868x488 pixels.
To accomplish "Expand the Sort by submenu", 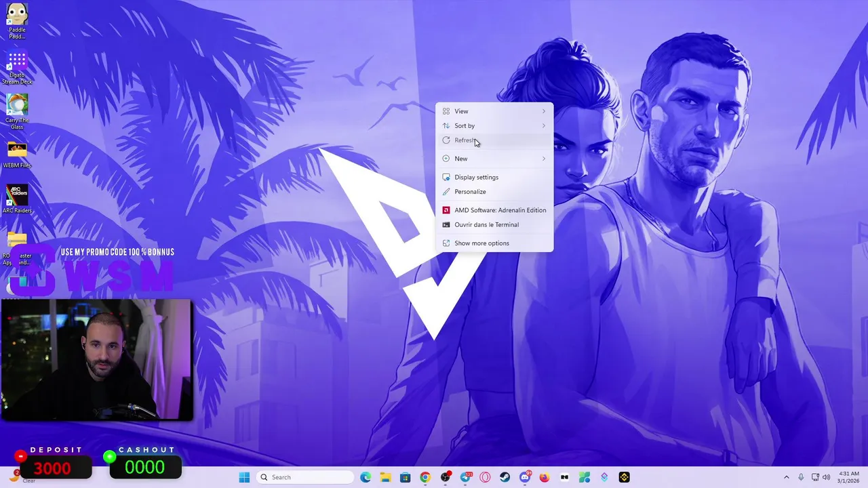I will click(x=494, y=125).
